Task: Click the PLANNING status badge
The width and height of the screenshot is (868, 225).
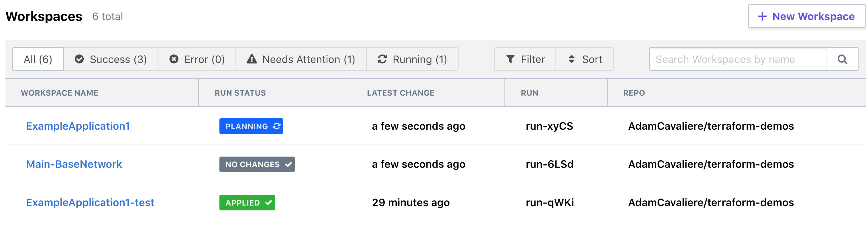Action: coord(251,126)
